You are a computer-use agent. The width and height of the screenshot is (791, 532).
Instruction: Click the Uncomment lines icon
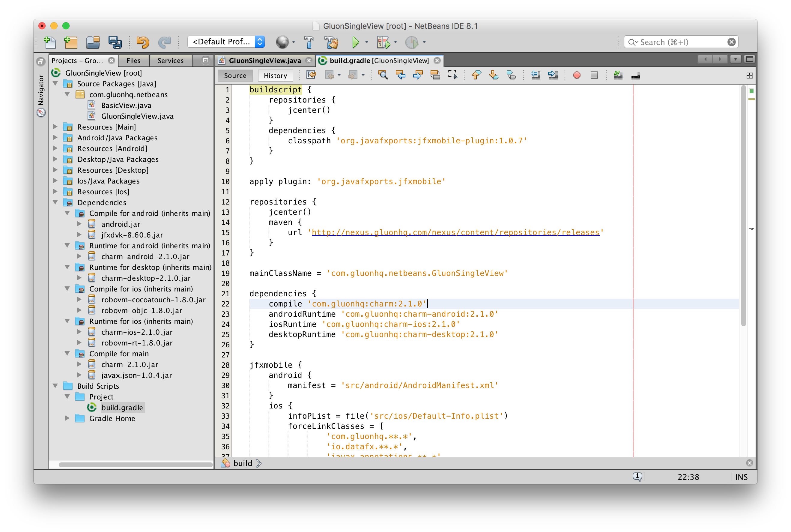(x=635, y=75)
